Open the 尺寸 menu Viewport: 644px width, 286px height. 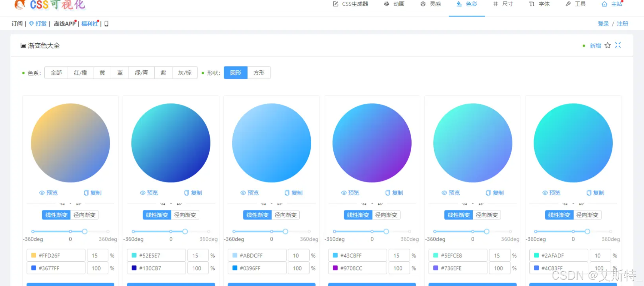click(503, 4)
